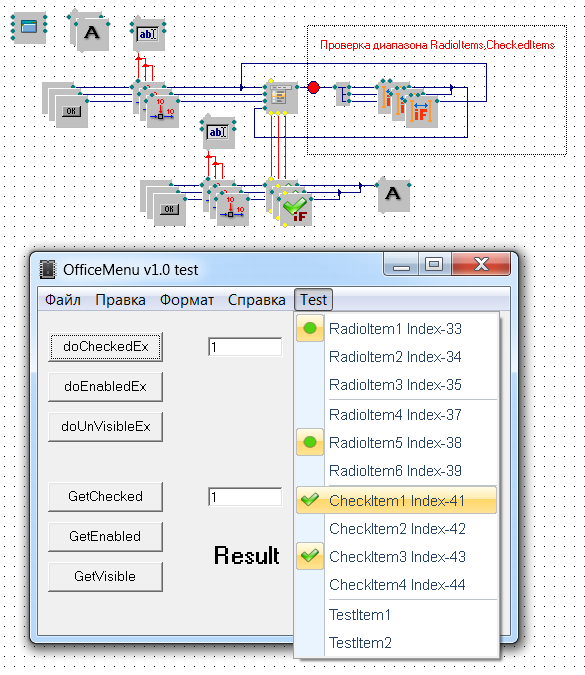Viewport: 585px width, 675px height.
Task: Select the top-left label 'A' component
Action: pos(92,34)
